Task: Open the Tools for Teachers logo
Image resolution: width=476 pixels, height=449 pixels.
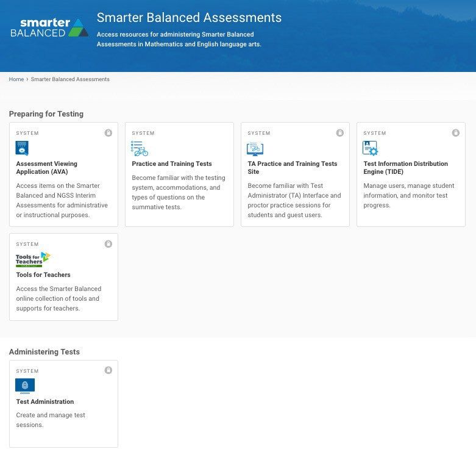Action: 33,259
